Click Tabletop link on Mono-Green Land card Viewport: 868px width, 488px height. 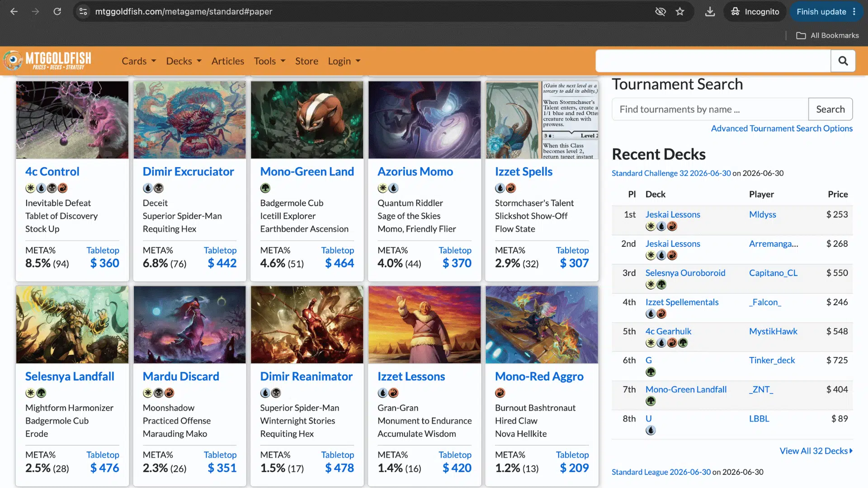[x=337, y=250]
